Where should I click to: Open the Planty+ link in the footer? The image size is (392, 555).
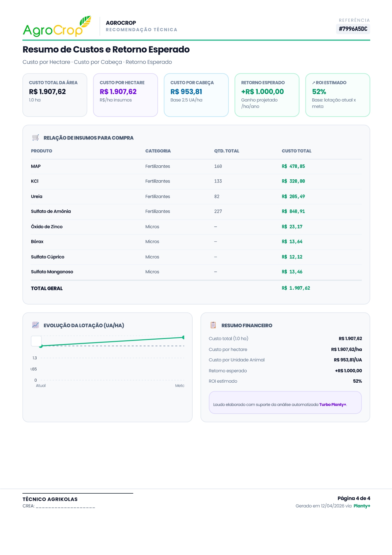click(x=362, y=506)
